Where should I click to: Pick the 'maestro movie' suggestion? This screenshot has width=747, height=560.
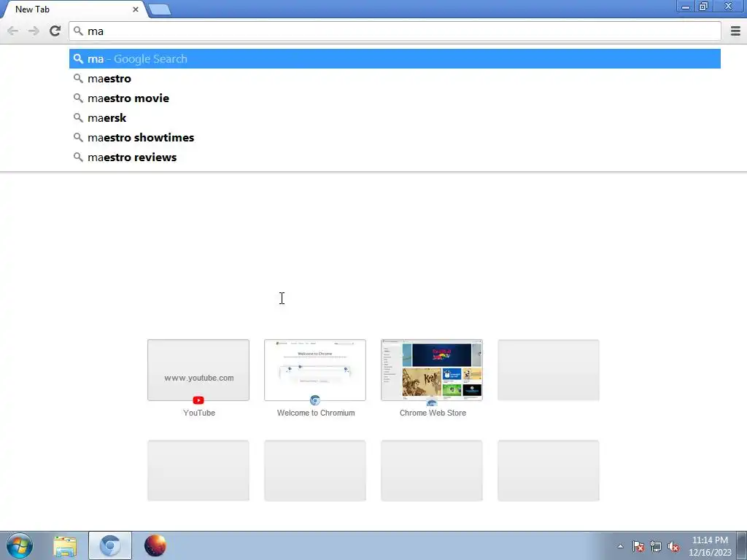pyautogui.click(x=395, y=98)
